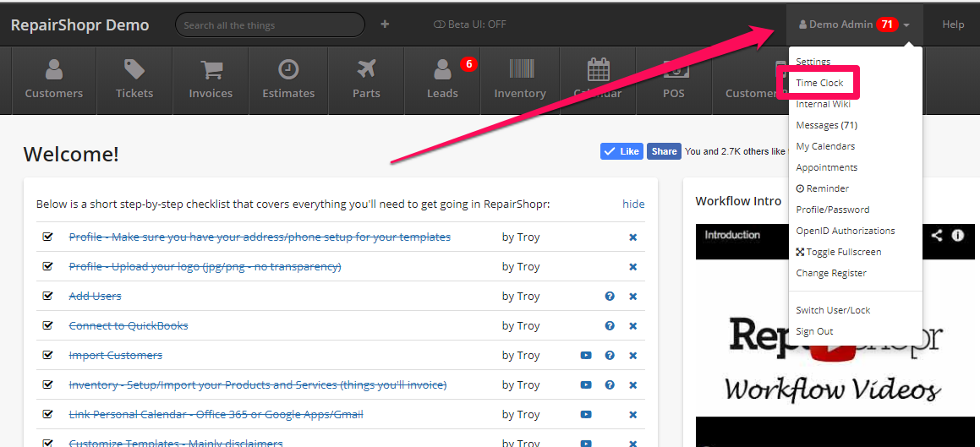Viewport: 980px width, 447px height.
Task: Open the Inventory barcode icon
Action: pyautogui.click(x=520, y=69)
